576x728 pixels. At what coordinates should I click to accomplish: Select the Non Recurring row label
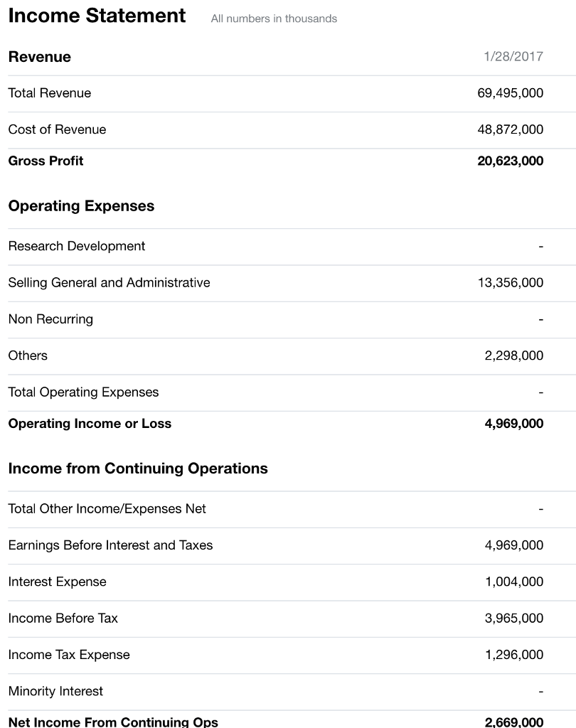[50, 319]
